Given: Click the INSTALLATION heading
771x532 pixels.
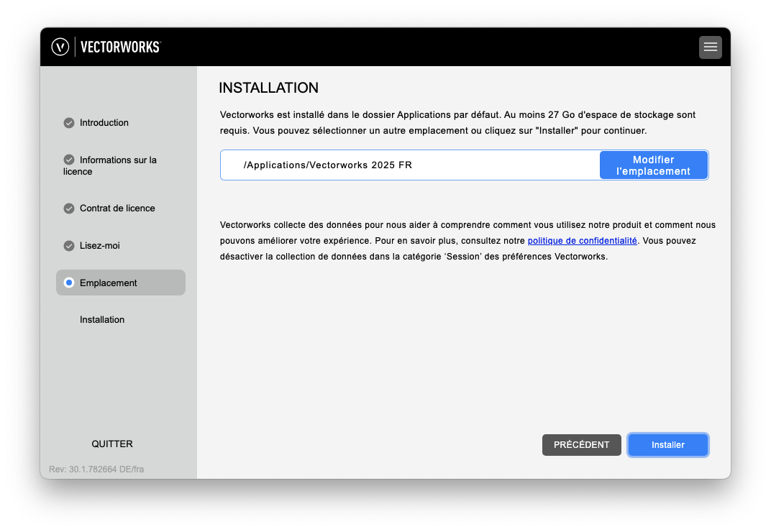Looking at the screenshot, I should [268, 88].
